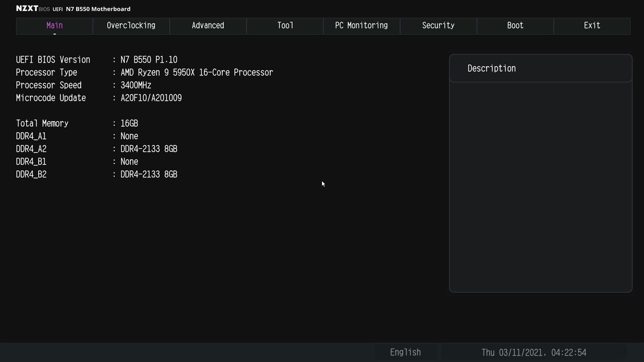The width and height of the screenshot is (644, 362).
Task: Click the 3400MHz speed value
Action: click(x=136, y=85)
